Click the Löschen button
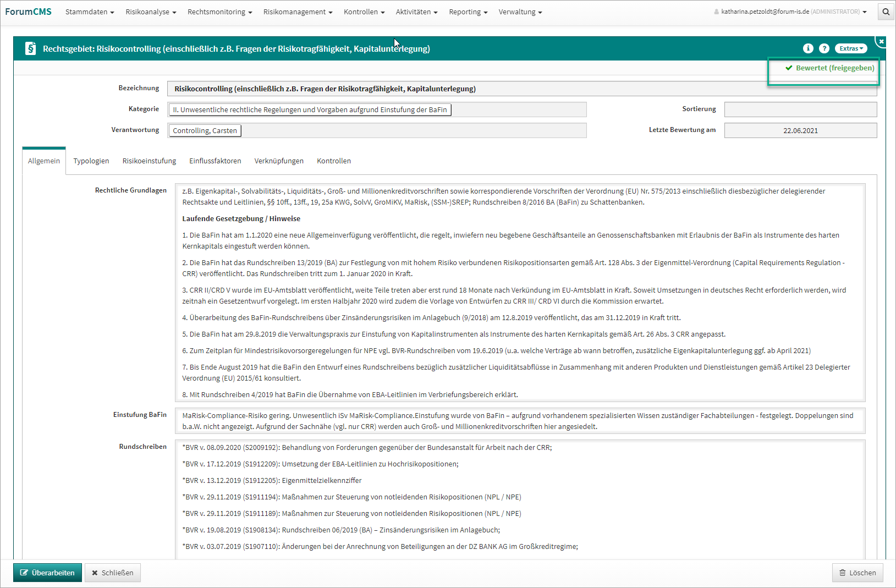 [857, 573]
